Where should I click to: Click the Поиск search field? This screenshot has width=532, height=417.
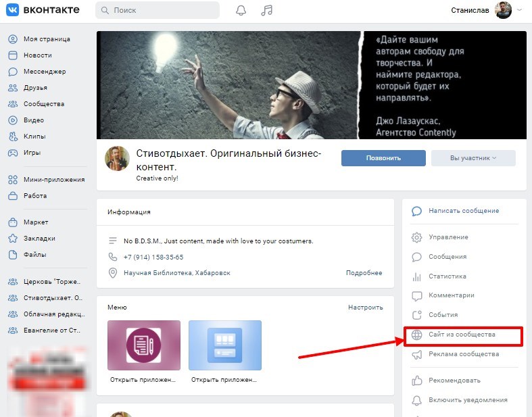[x=158, y=10]
